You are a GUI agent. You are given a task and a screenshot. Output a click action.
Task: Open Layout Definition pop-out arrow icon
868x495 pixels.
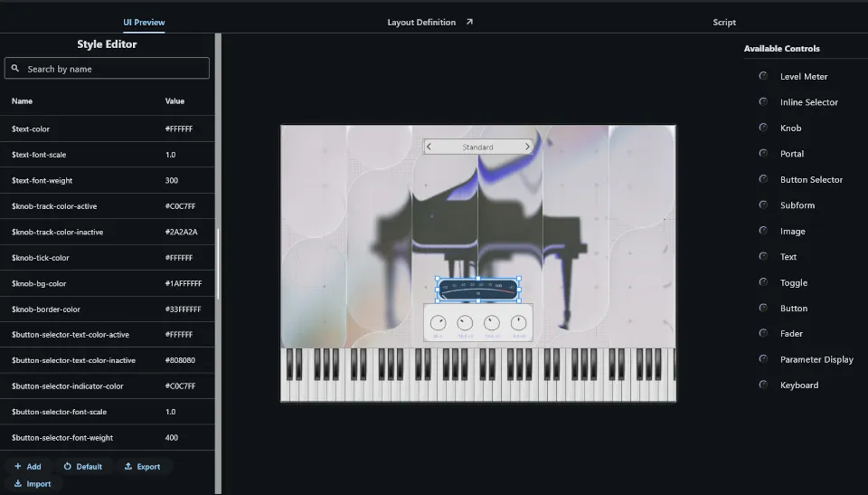pyautogui.click(x=469, y=22)
